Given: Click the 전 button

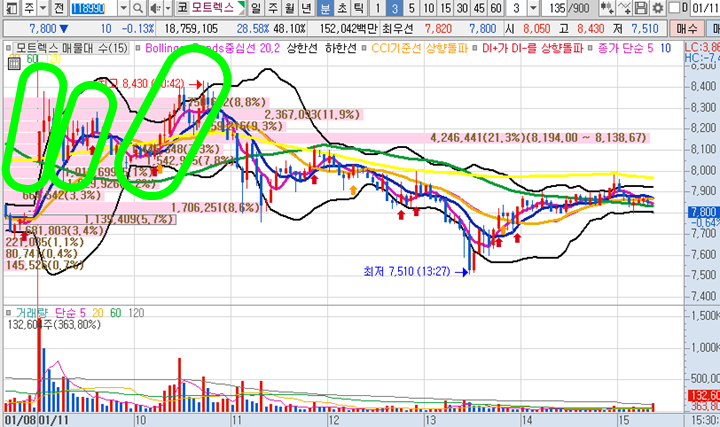Looking at the screenshot, I should tap(59, 8).
